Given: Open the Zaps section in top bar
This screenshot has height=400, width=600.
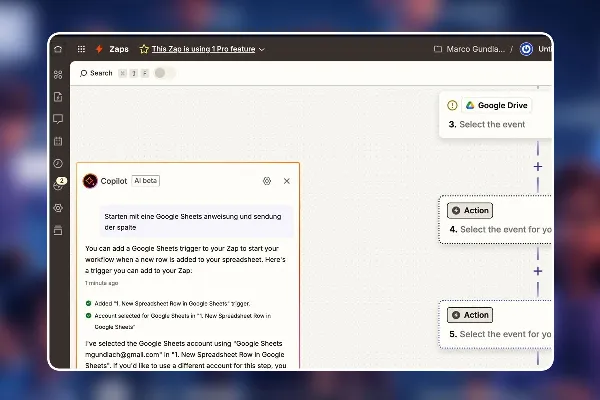Looking at the screenshot, I should pyautogui.click(x=119, y=49).
